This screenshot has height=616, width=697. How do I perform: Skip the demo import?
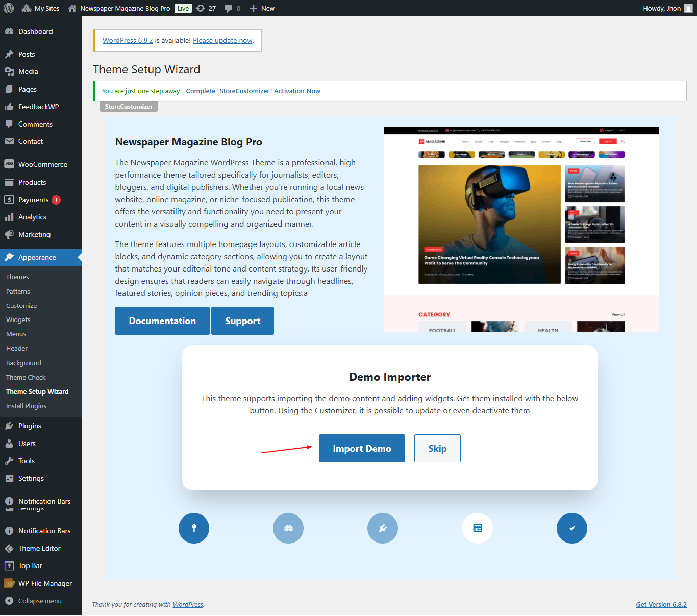point(437,448)
